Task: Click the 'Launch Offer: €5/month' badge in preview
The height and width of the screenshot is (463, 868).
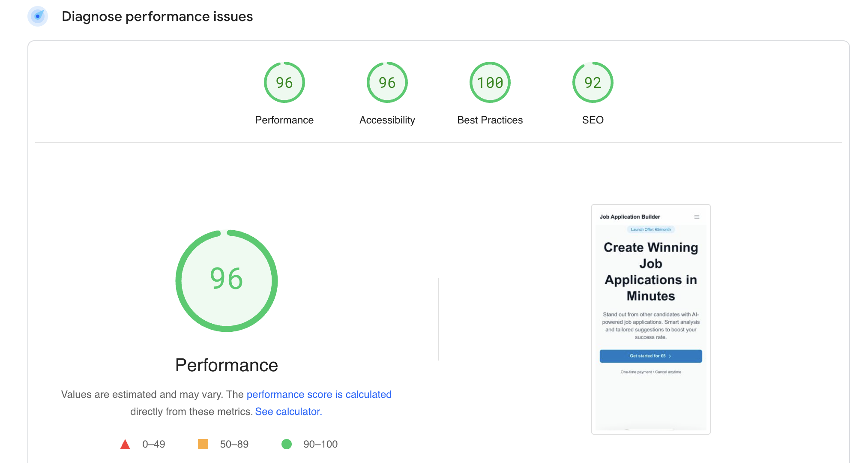Action: (650, 229)
